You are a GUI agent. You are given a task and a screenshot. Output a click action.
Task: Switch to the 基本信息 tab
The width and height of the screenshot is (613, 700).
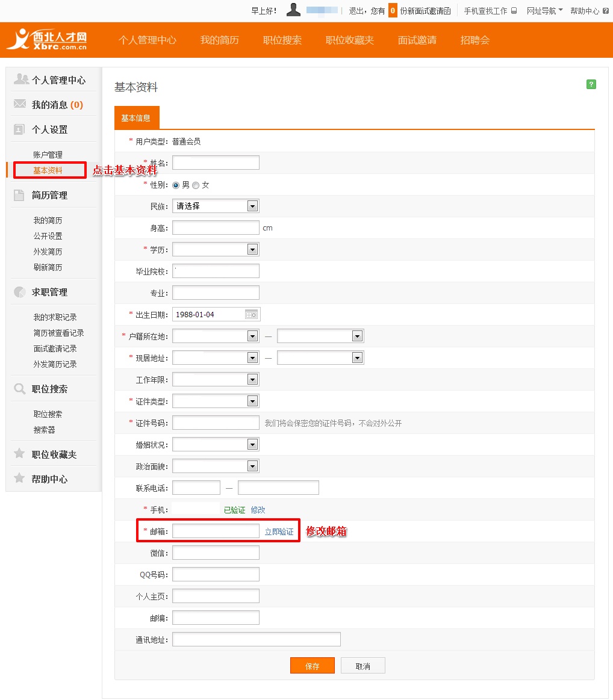[x=137, y=118]
